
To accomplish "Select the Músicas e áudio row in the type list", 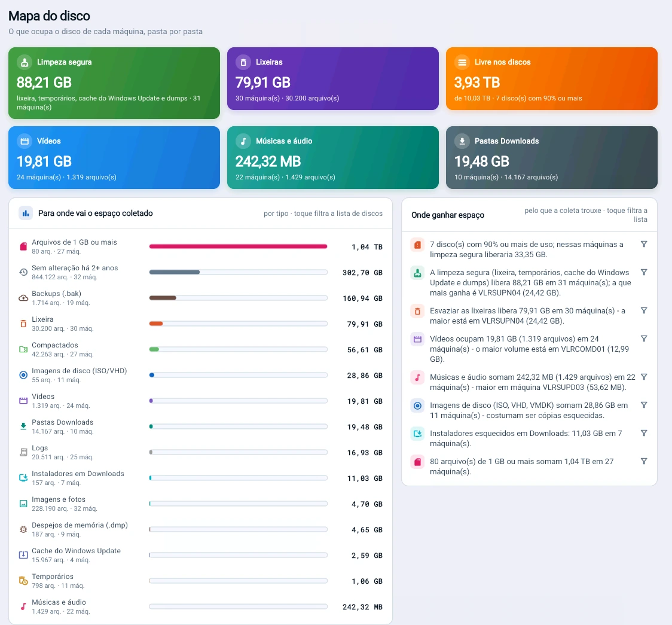I will coord(200,606).
